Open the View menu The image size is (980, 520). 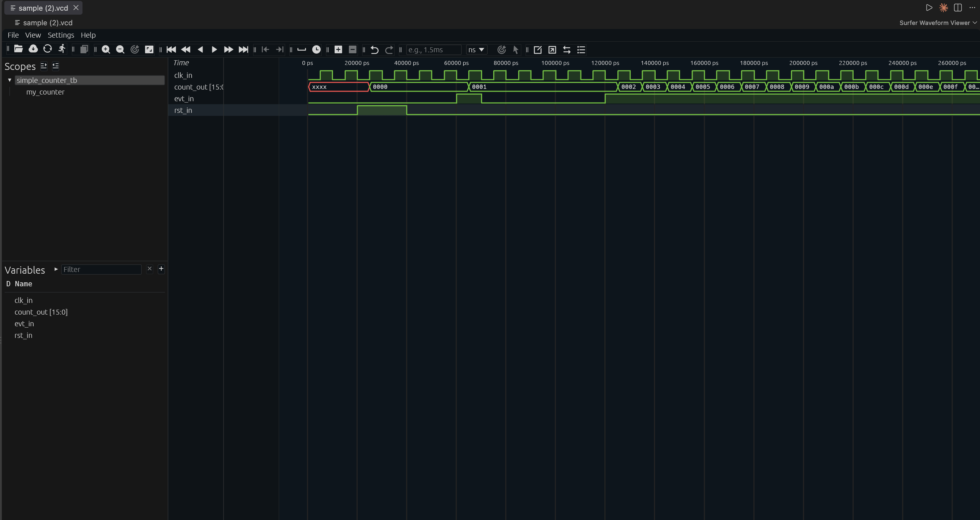coord(33,35)
